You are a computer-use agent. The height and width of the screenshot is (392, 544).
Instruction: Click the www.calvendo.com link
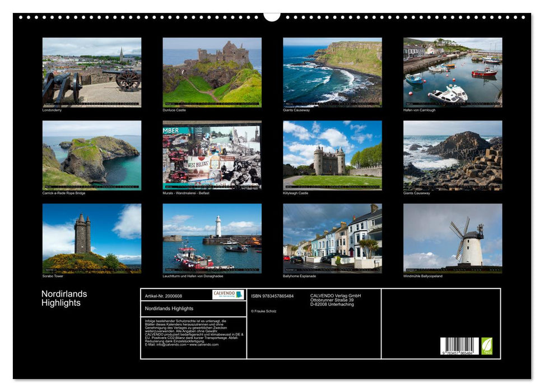(x=205, y=346)
